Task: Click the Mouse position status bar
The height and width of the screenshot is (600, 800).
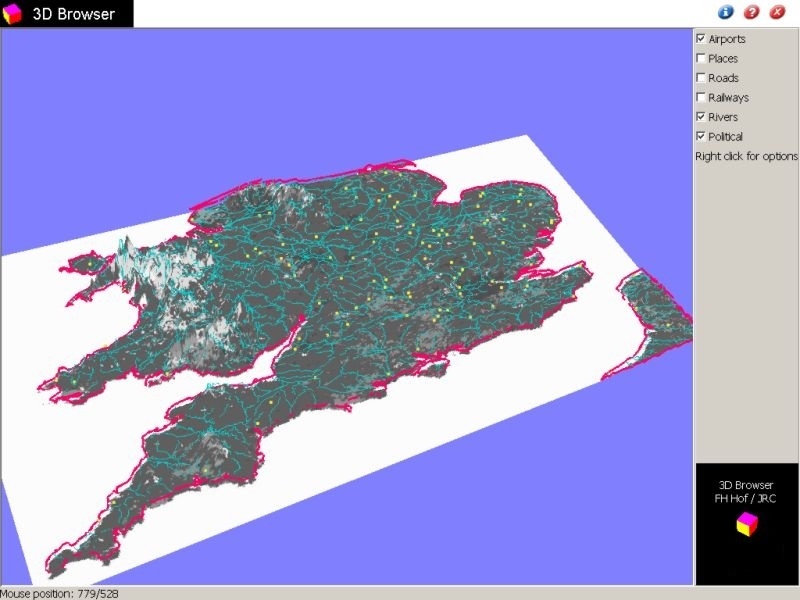Action: tap(60, 593)
